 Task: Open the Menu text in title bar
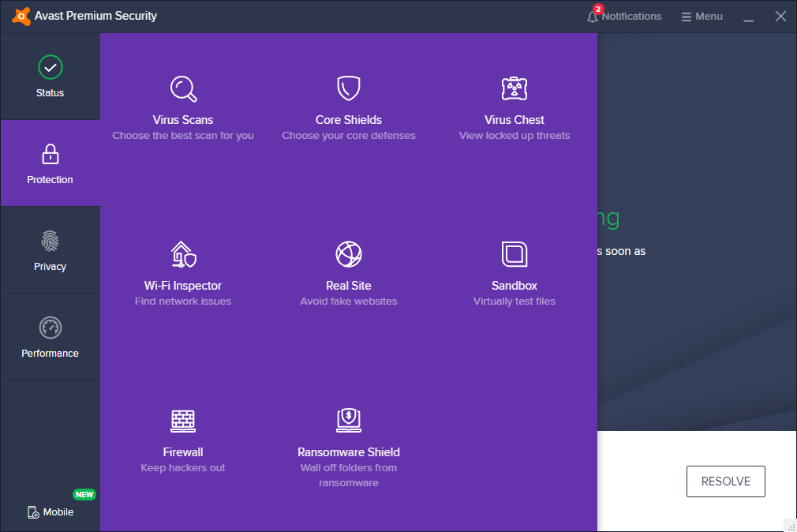click(709, 17)
